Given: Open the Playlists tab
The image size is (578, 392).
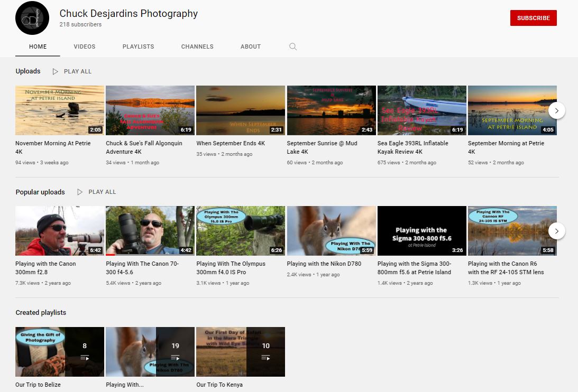Looking at the screenshot, I should (138, 46).
